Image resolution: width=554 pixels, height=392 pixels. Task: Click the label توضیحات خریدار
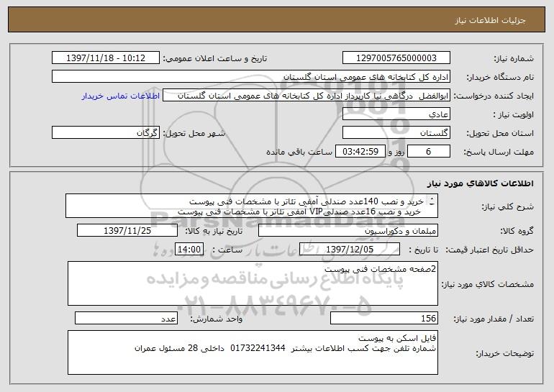505,353
